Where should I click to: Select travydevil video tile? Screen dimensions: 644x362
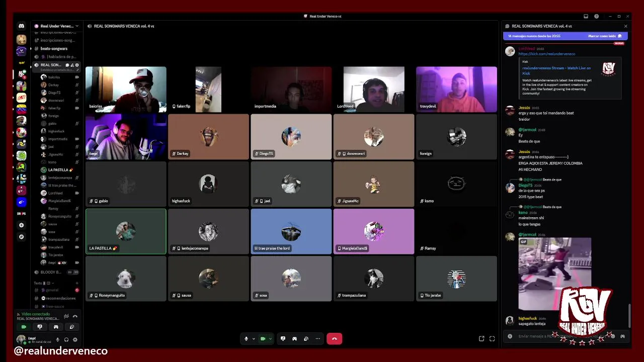[456, 89]
